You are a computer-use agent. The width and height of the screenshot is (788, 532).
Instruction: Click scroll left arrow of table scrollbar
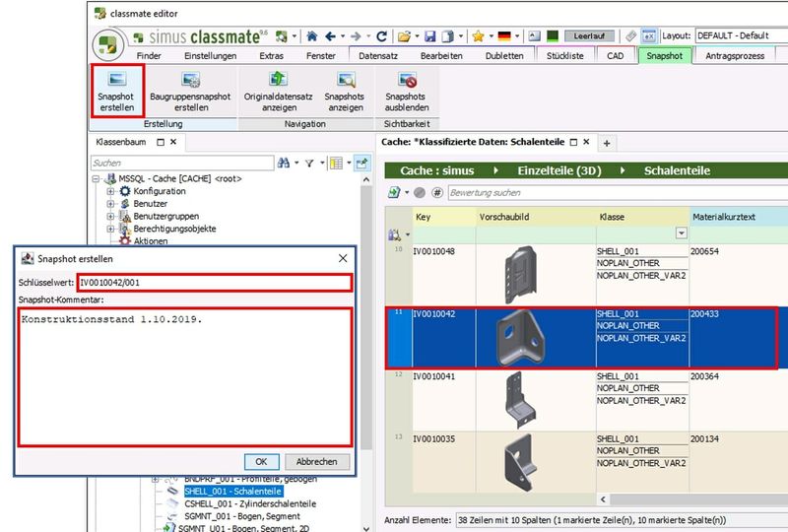603,499
